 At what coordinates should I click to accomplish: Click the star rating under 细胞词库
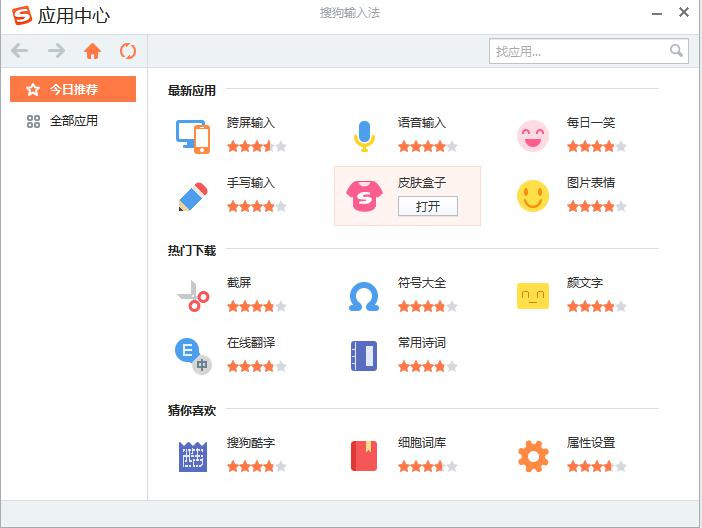428,466
